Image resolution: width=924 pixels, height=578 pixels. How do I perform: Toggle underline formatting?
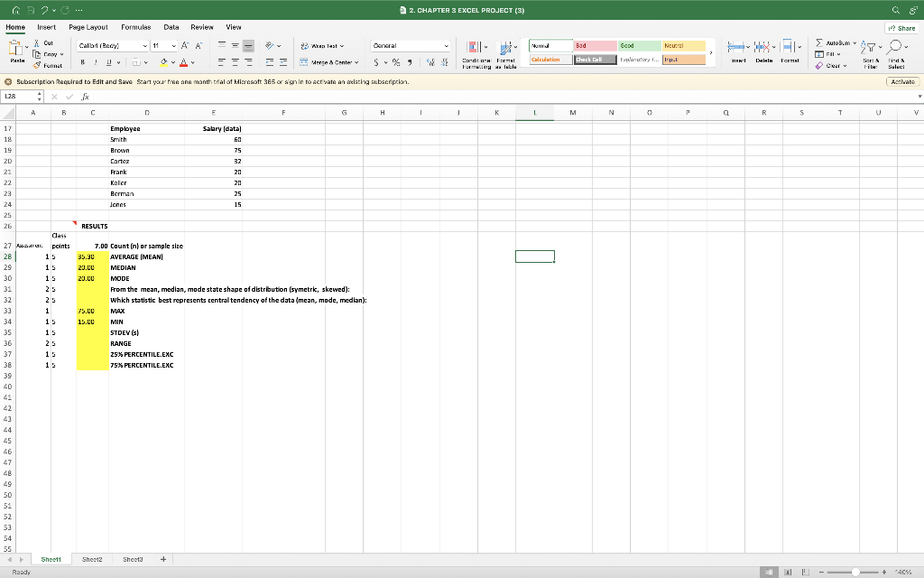pyautogui.click(x=108, y=61)
